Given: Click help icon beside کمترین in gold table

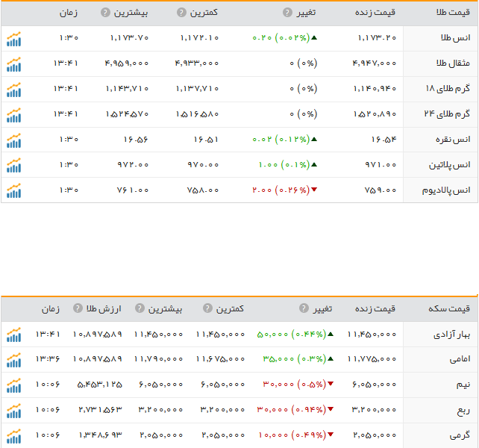Looking at the screenshot, I should (181, 13).
